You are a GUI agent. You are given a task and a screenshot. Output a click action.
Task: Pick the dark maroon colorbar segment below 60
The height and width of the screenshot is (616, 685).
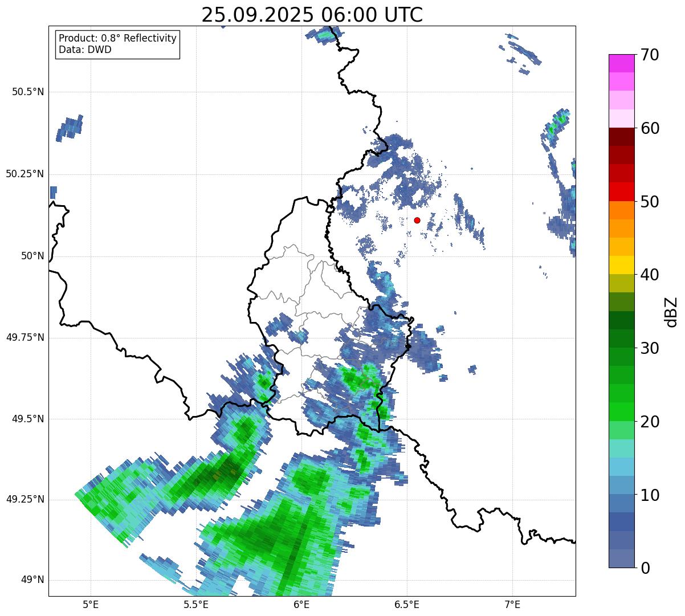click(622, 137)
